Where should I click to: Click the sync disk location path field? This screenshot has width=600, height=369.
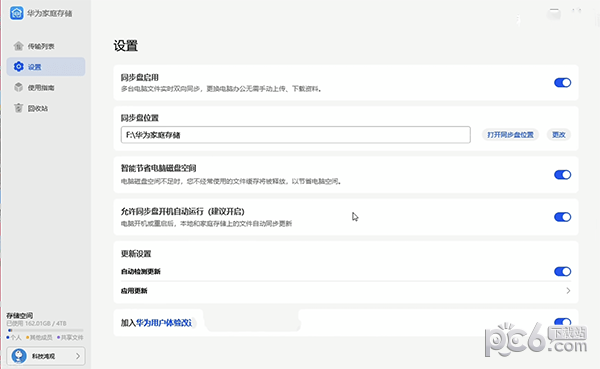tap(295, 135)
